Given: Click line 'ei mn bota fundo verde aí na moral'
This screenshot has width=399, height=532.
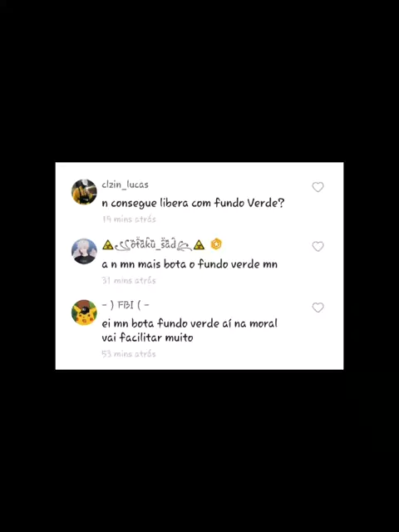Looking at the screenshot, I should tap(190, 323).
